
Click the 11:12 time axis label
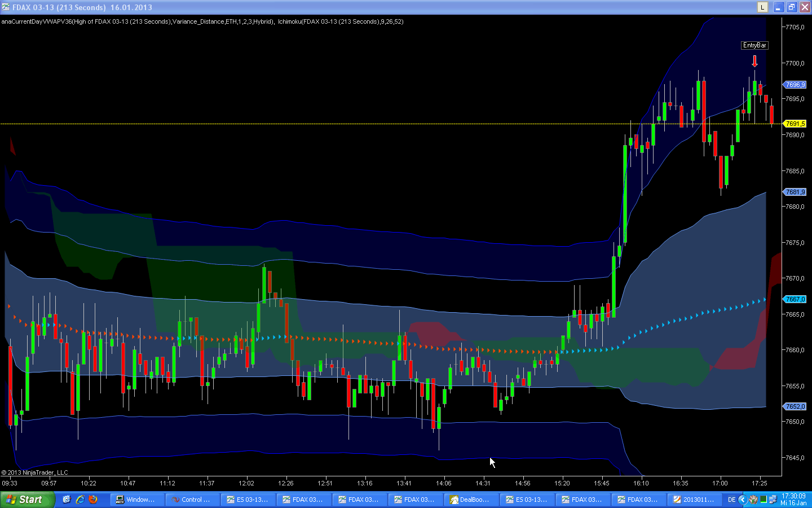(x=167, y=483)
